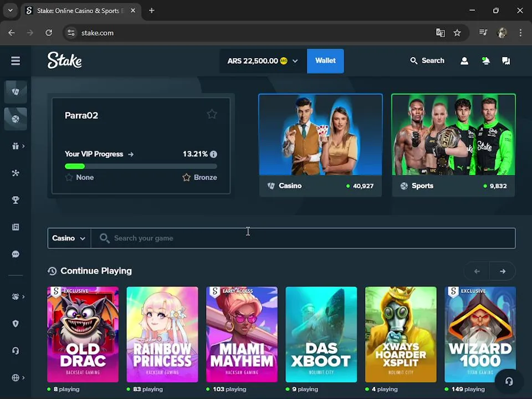This screenshot has height=399, width=532.
Task: Click the Search button in header
Action: tap(427, 61)
